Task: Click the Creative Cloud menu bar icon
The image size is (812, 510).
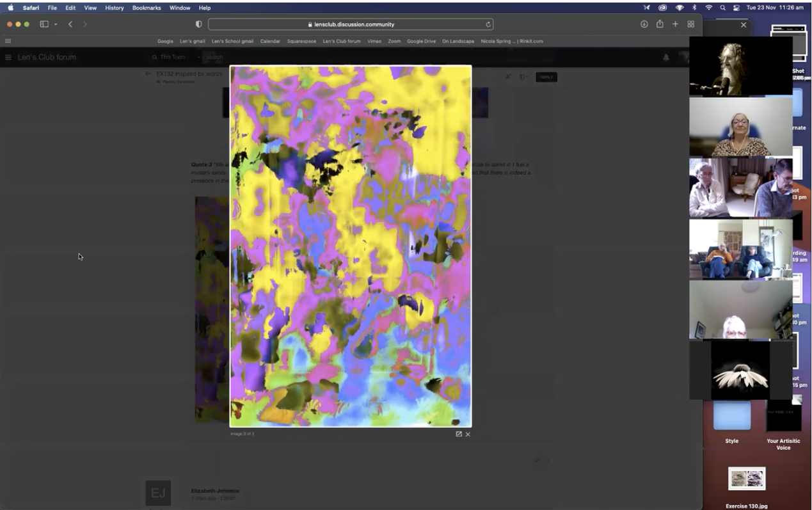Action: (x=663, y=8)
